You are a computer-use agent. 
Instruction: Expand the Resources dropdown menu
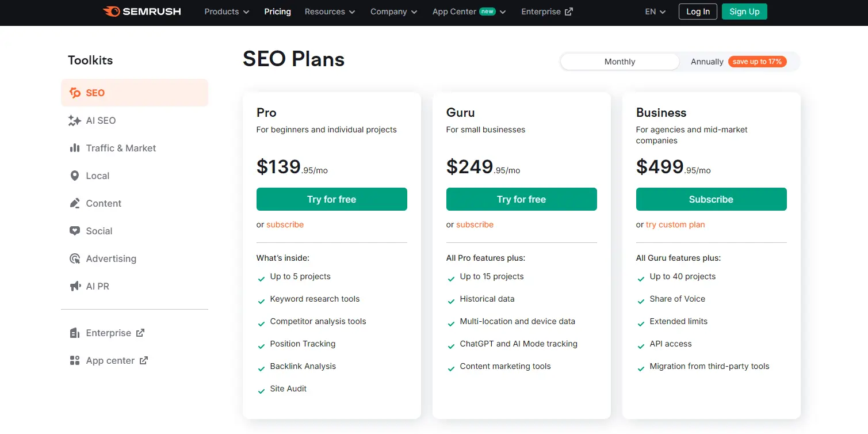pos(330,12)
